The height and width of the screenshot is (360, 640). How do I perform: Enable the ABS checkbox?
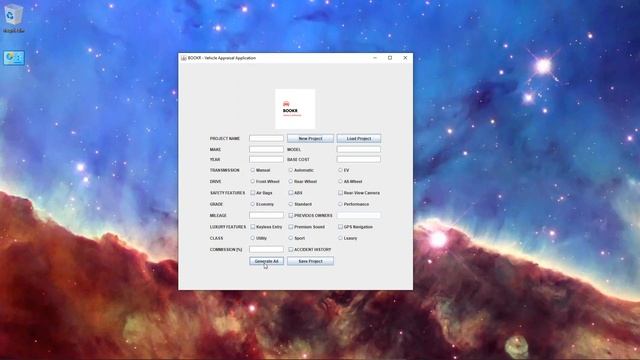291,193
